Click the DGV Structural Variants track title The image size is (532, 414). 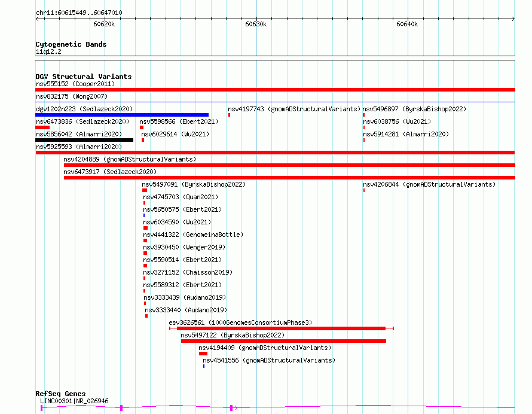pyautogui.click(x=84, y=77)
